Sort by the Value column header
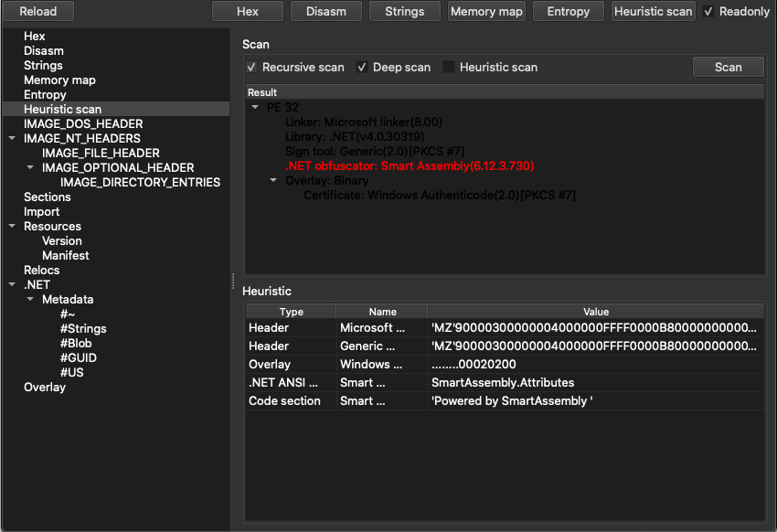 coord(596,312)
